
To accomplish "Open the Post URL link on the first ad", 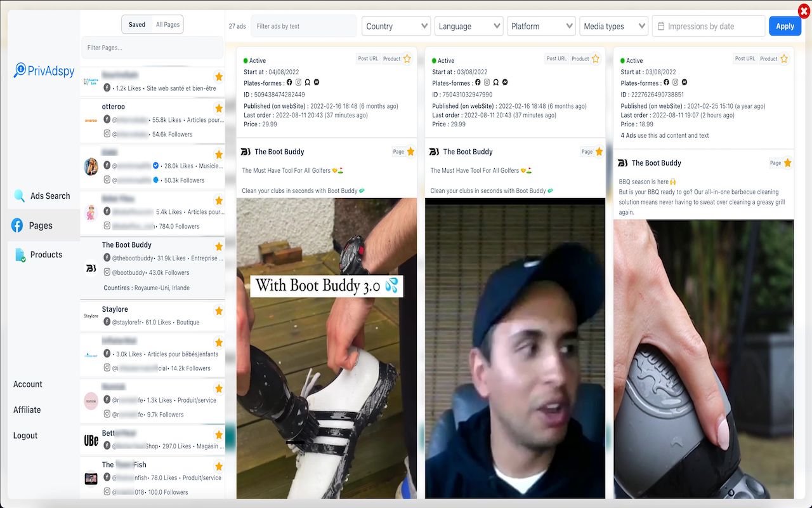I will coord(368,58).
